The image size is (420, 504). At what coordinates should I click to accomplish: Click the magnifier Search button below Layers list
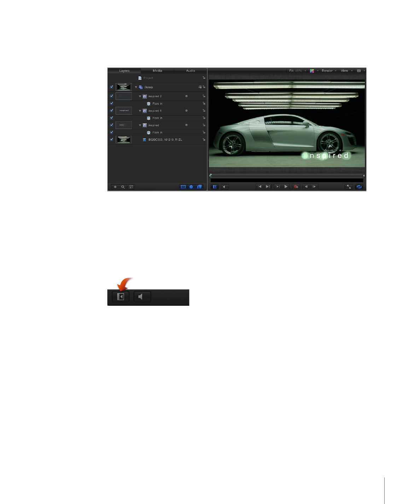tap(123, 187)
